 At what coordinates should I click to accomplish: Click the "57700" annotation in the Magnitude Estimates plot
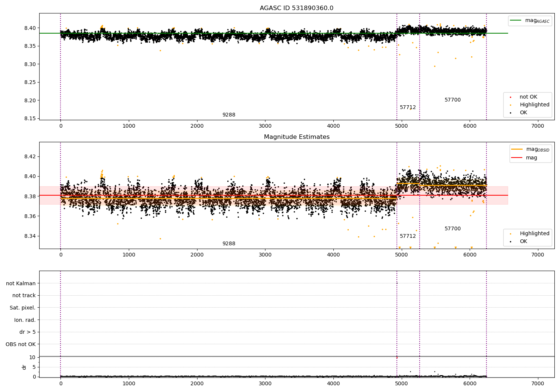(x=452, y=229)
